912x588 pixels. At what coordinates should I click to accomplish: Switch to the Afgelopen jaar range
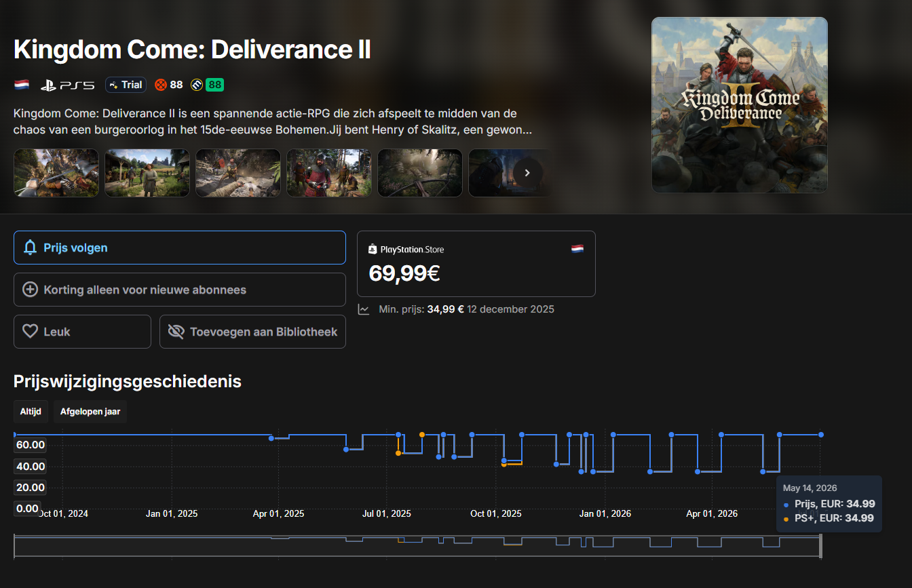click(x=90, y=412)
